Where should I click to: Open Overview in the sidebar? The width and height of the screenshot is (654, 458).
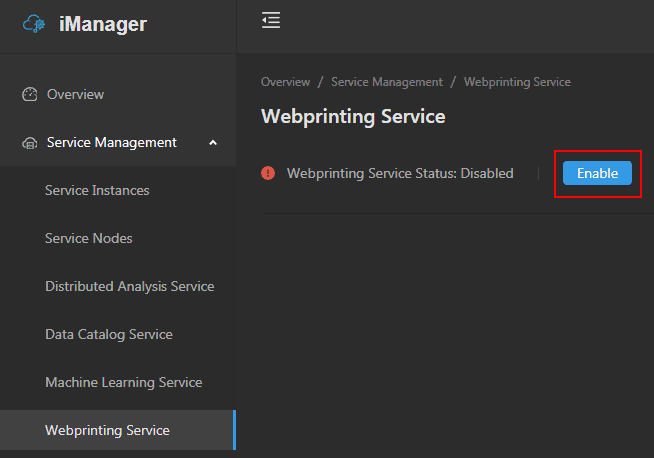pos(75,94)
